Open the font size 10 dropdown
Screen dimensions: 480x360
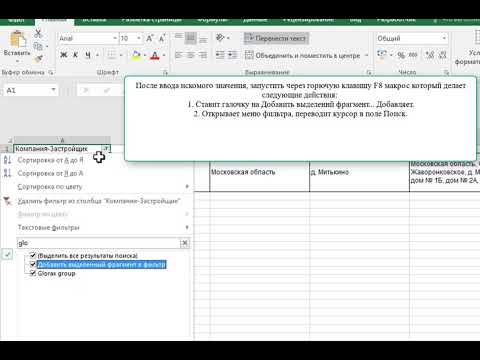[139, 38]
